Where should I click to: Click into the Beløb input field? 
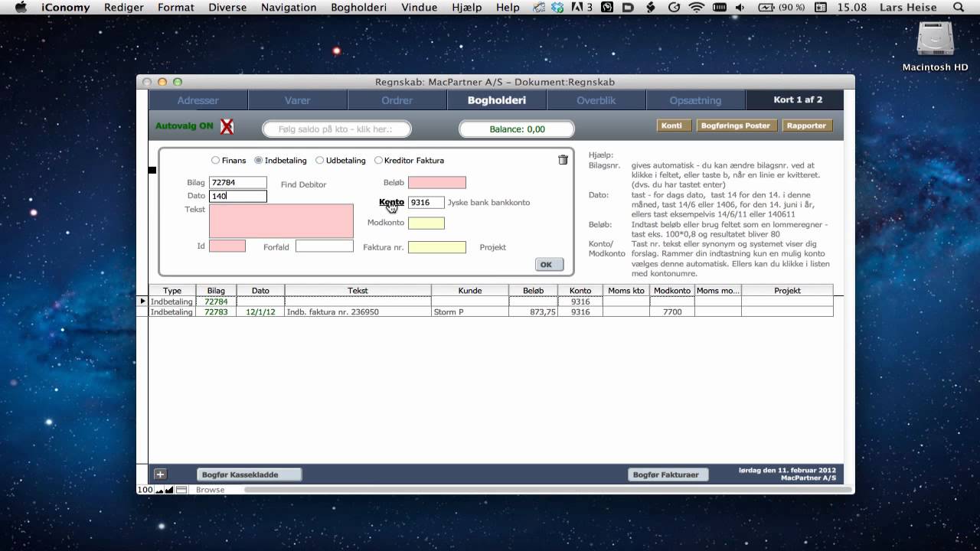point(436,182)
